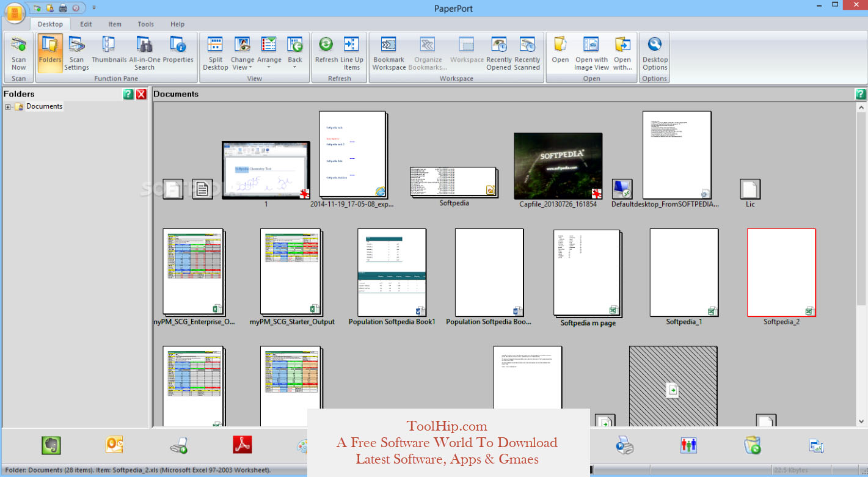
Task: Click Bookmark Workspace
Action: [x=389, y=53]
